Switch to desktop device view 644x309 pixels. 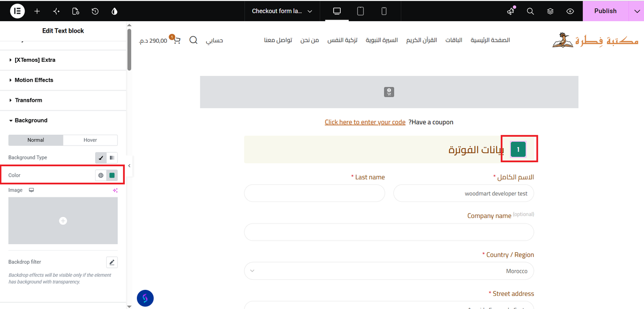point(337,11)
